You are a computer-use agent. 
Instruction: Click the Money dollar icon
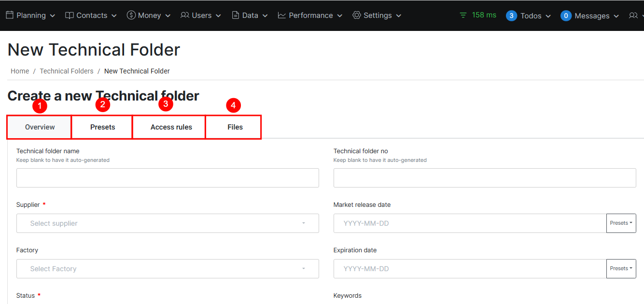click(x=131, y=15)
